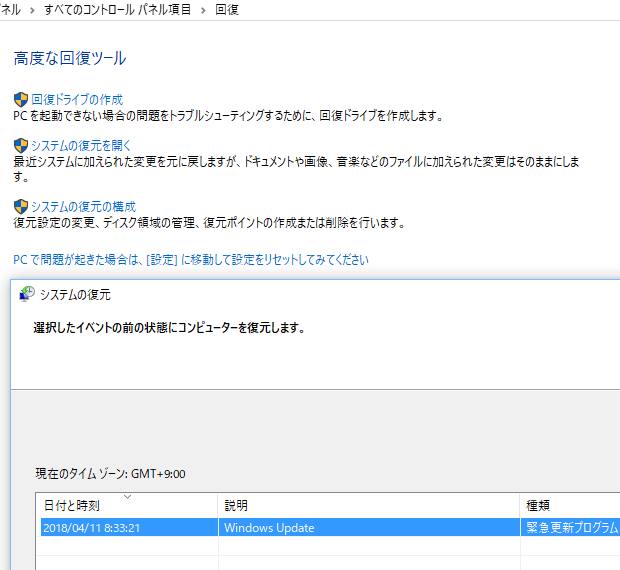620x570 pixels.
Task: Click shield icon beside システムの復元の構成
Action: (x=21, y=206)
